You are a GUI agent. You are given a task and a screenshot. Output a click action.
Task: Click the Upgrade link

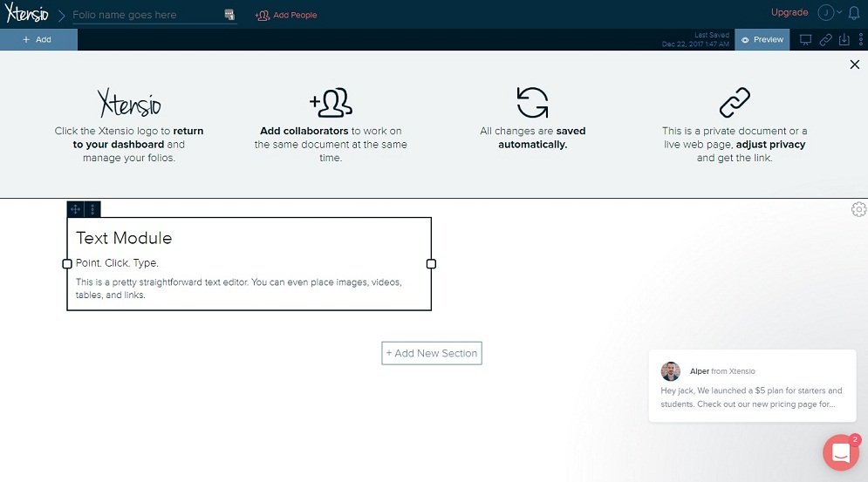pos(789,12)
